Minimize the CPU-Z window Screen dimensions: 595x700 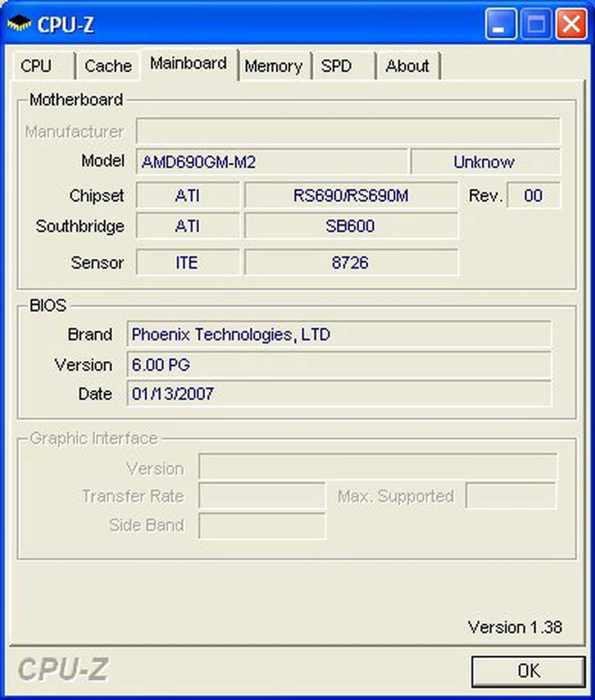coord(500,24)
